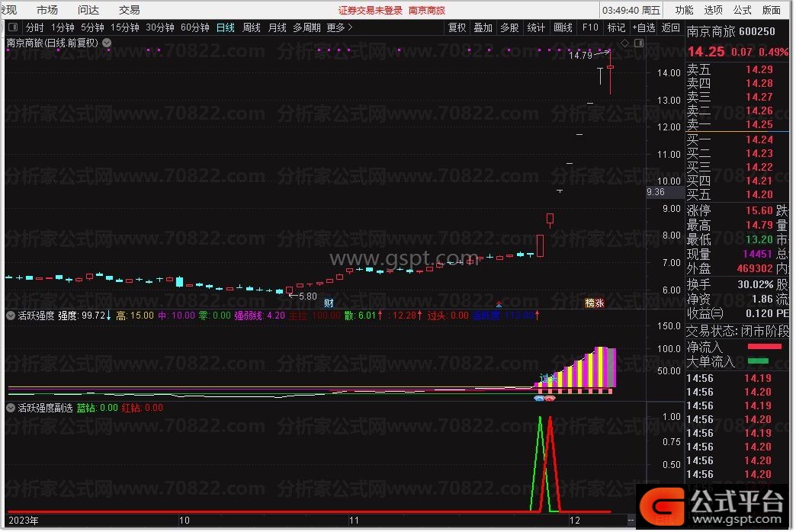Image resolution: width=796 pixels, height=532 pixels.
Task: Open the 统计 statistics tool
Action: (536, 27)
